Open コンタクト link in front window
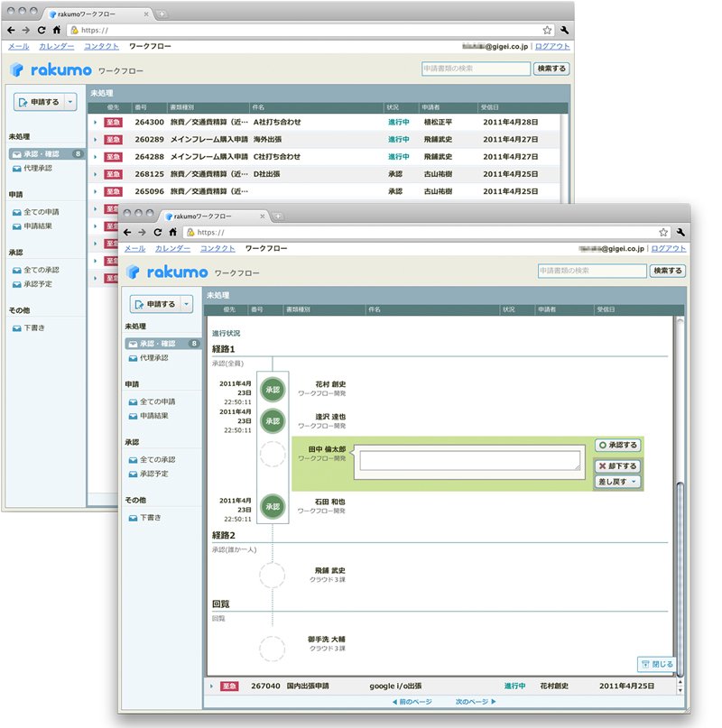Viewport: 722px width, 728px height. pos(218,248)
